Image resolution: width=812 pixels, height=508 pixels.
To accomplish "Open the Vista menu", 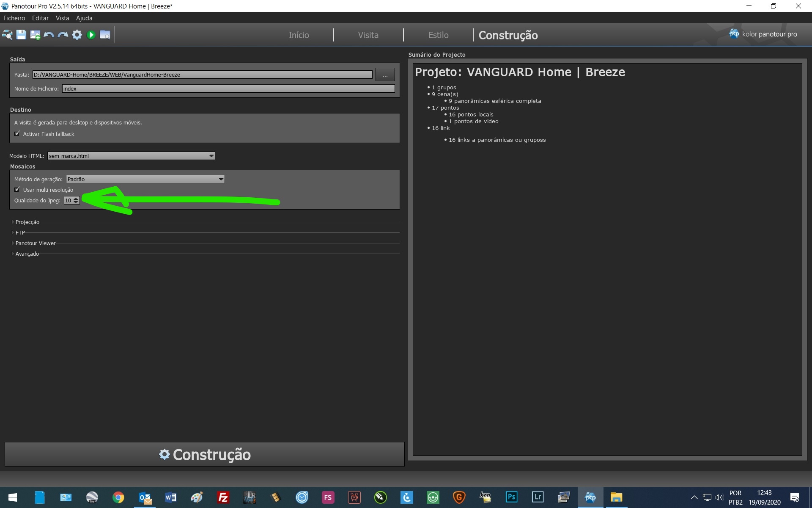I will click(62, 18).
